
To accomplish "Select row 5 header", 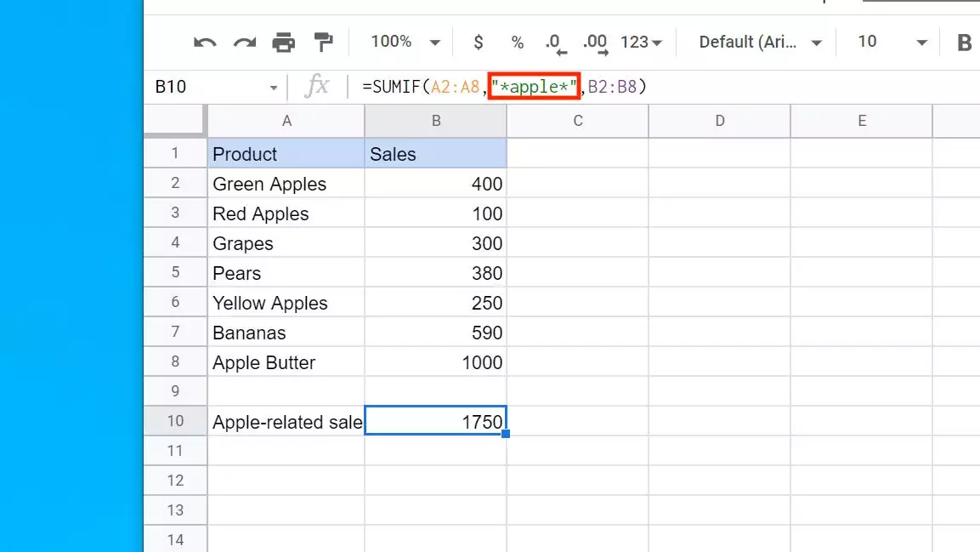I will coord(175,273).
